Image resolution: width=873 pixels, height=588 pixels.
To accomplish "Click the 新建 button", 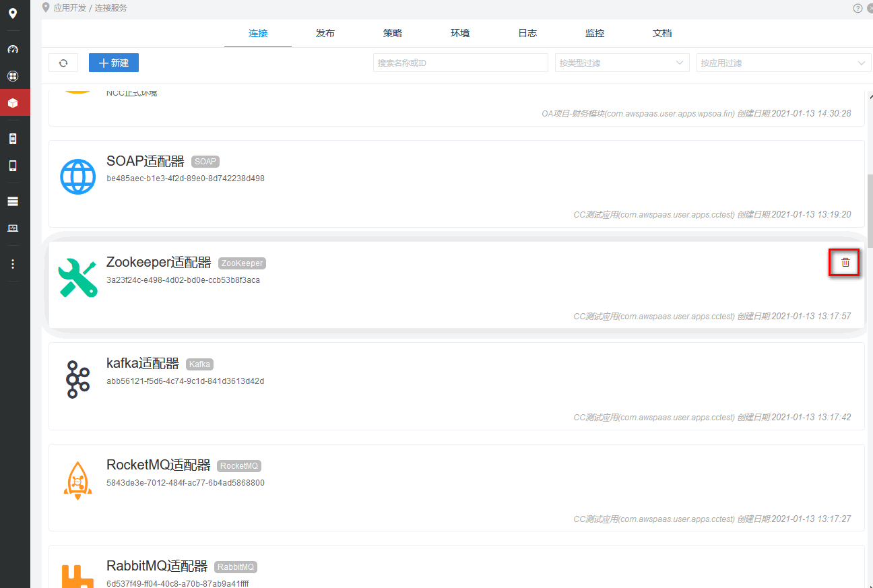I will click(114, 63).
